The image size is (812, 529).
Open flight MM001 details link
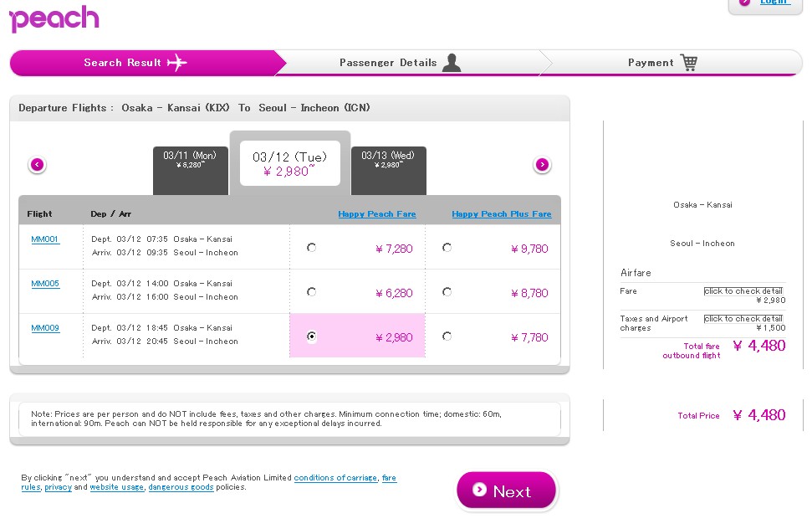coord(45,239)
